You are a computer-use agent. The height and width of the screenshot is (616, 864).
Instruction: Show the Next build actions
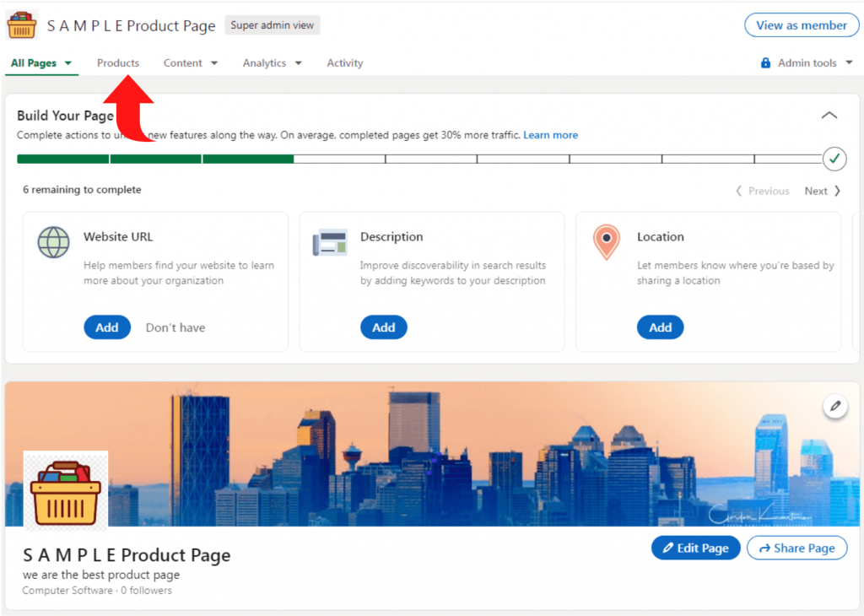coord(822,191)
